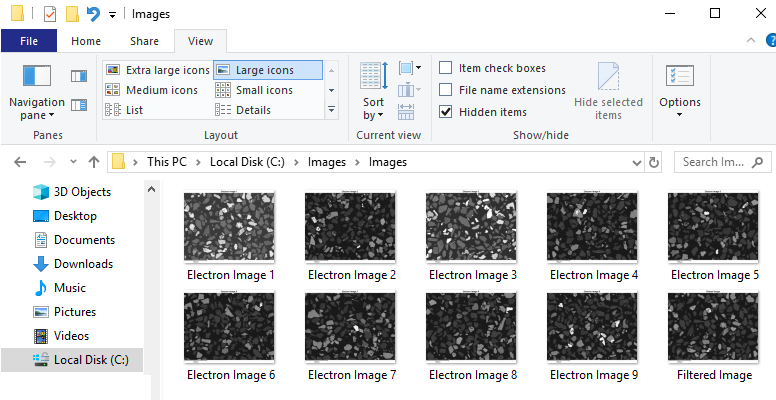This screenshot has width=776, height=400.
Task: Uncheck the Hidden items checkbox
Action: tap(446, 112)
